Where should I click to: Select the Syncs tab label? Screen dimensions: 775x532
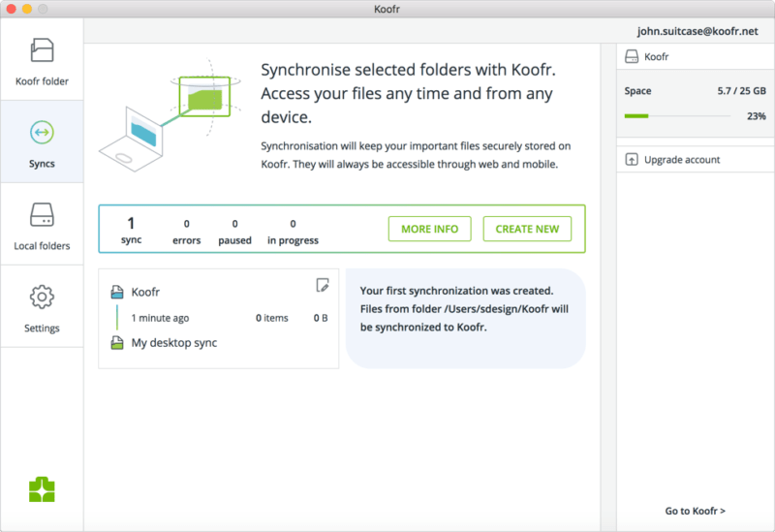tap(42, 164)
